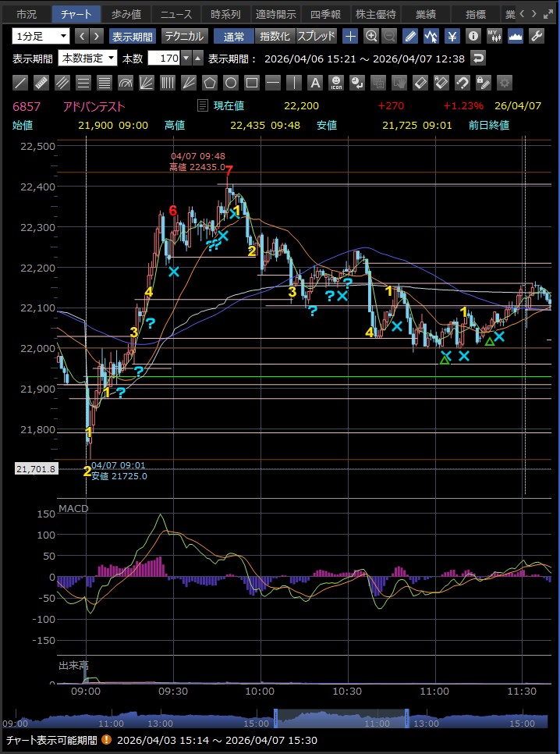
Task: Expand the 本数指定 display period dropdown
Action: [88, 59]
